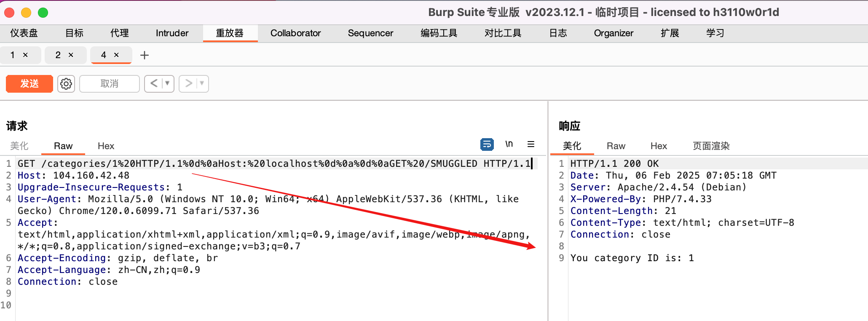Close Repeater tab 1
The width and height of the screenshot is (868, 321).
click(x=25, y=55)
